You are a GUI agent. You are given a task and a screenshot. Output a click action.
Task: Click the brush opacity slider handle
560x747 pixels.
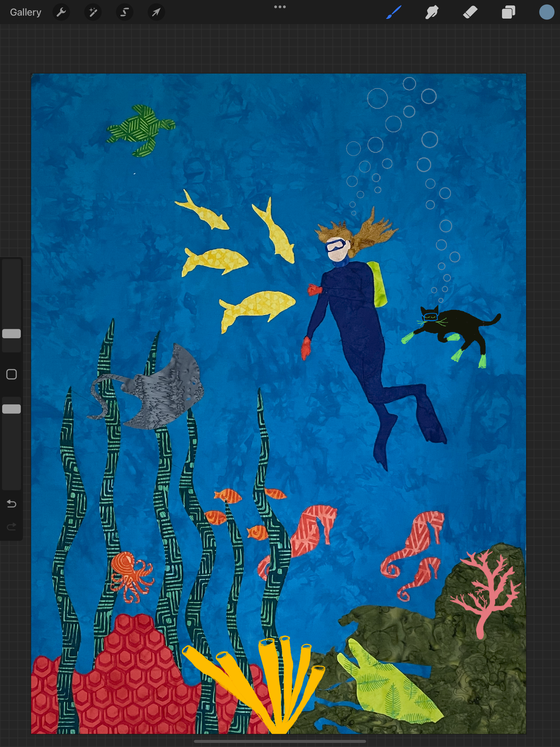11,409
